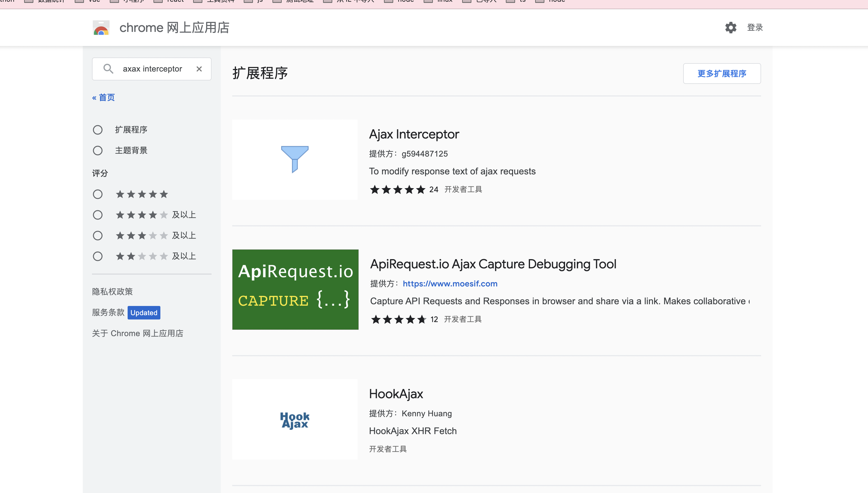Click the 更多扩展程序 button
The width and height of the screenshot is (868, 493).
coord(722,74)
